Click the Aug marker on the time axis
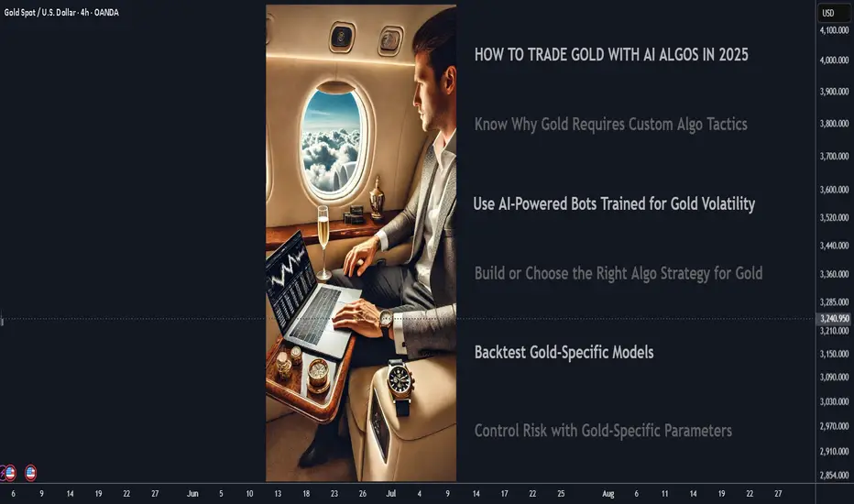 [x=608, y=494]
